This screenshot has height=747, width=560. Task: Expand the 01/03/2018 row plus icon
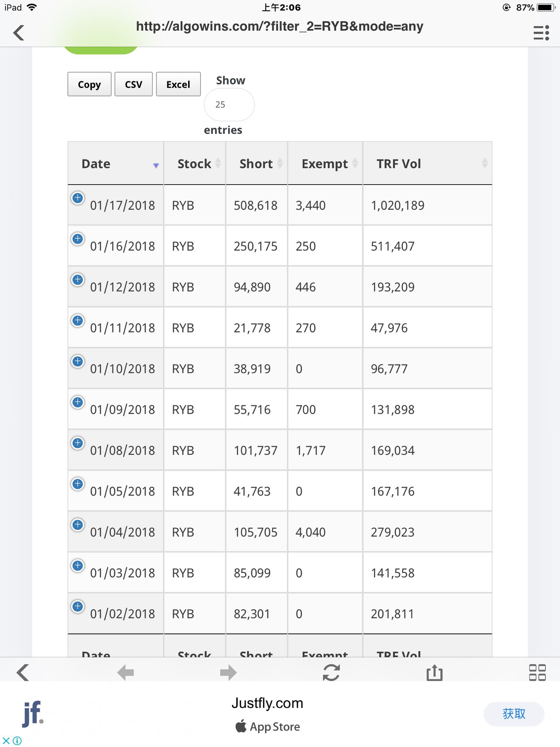click(x=78, y=565)
